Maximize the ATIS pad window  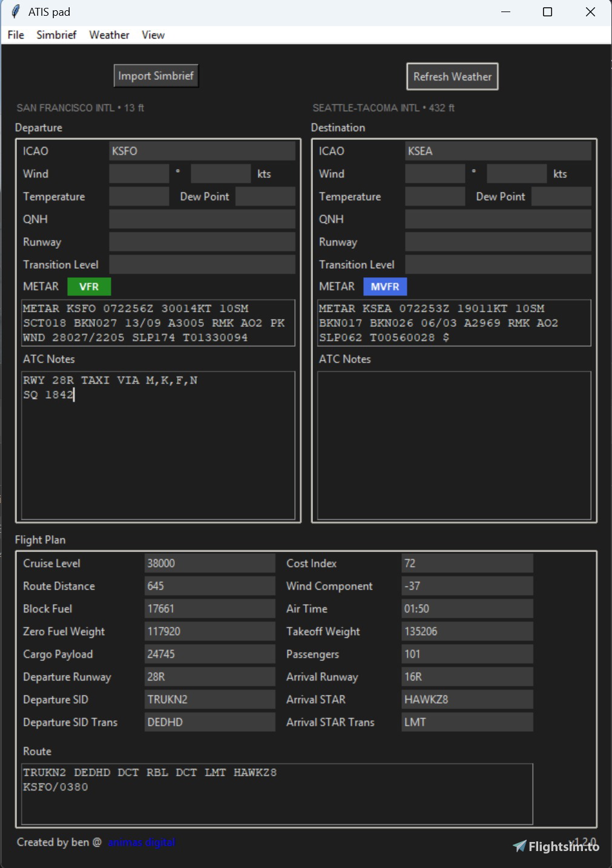(x=547, y=12)
